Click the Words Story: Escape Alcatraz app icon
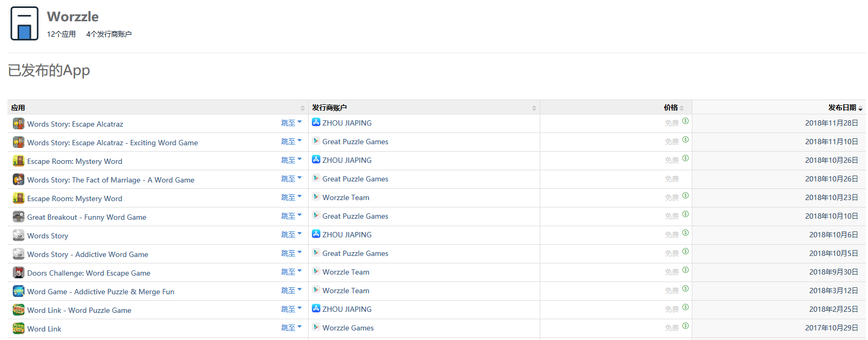Image resolution: width=868 pixels, height=340 pixels. click(x=19, y=124)
